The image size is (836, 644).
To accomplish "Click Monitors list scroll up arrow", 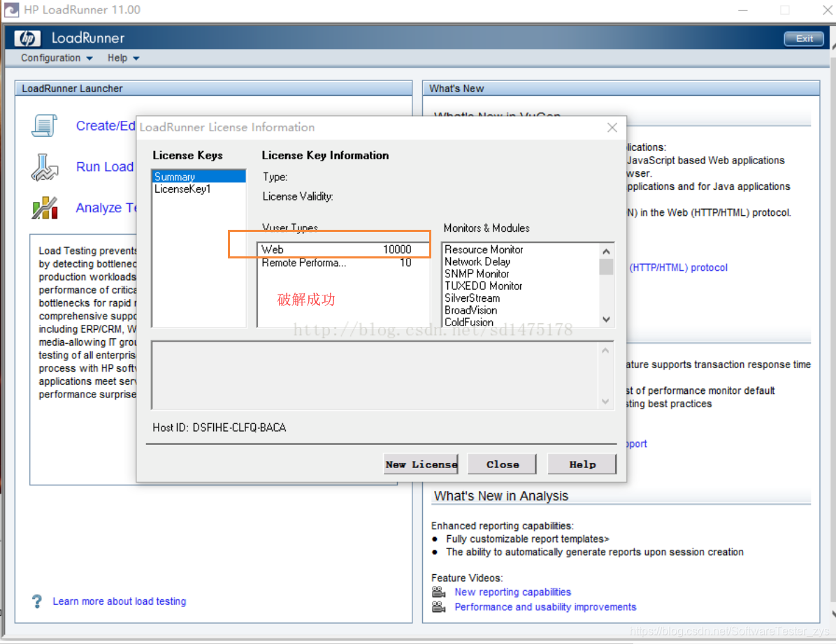I will [x=605, y=251].
